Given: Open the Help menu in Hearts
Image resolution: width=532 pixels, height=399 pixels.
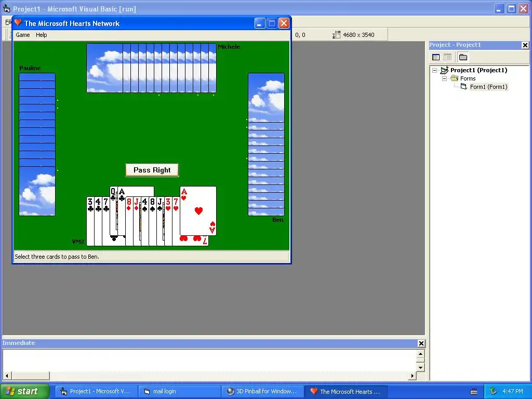Looking at the screenshot, I should (x=42, y=35).
